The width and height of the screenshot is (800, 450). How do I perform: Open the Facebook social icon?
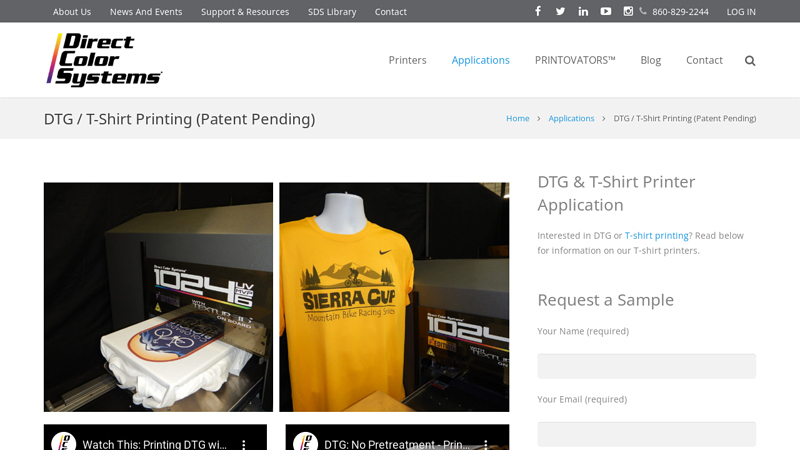click(538, 11)
